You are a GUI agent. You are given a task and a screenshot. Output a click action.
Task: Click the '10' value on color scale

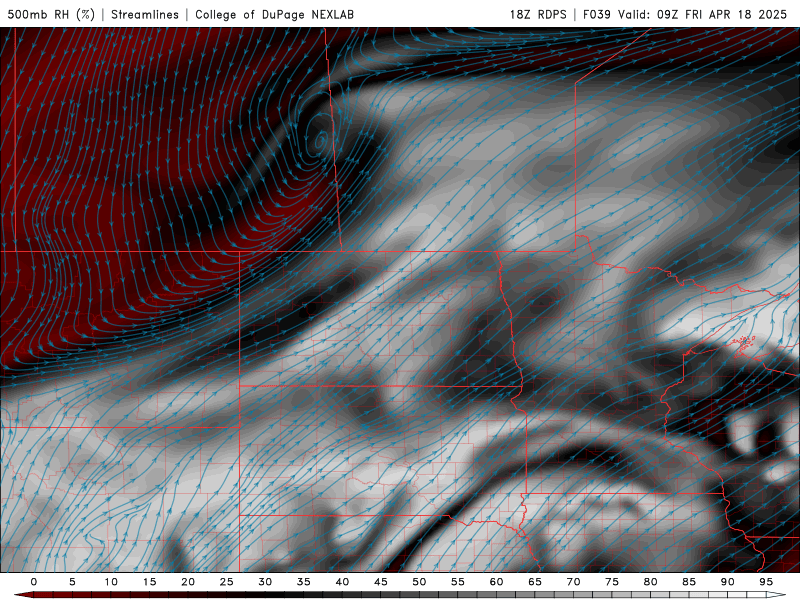click(111, 582)
